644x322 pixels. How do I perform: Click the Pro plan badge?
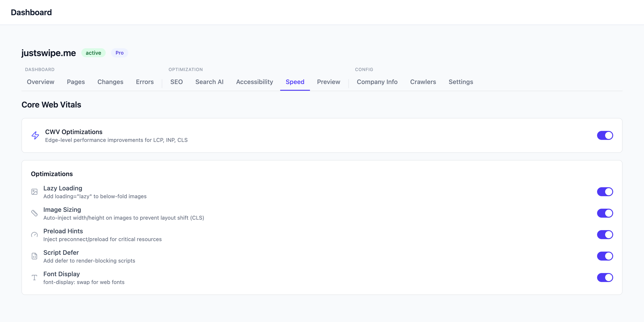(x=120, y=53)
